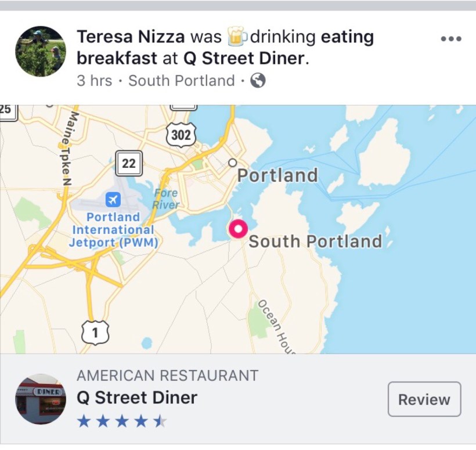Open Q Street Diner place thumbnail

40,399
